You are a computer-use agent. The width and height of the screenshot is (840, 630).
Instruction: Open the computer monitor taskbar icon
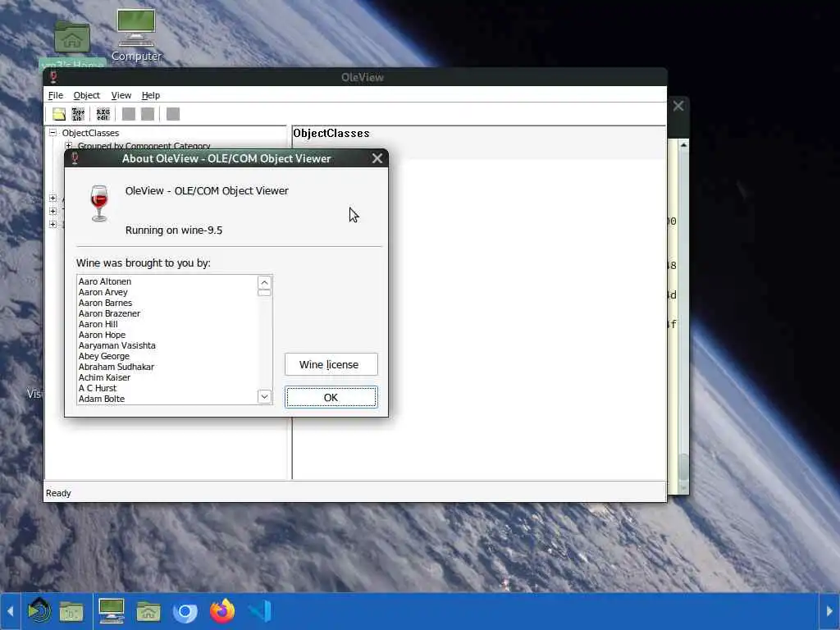tap(112, 611)
